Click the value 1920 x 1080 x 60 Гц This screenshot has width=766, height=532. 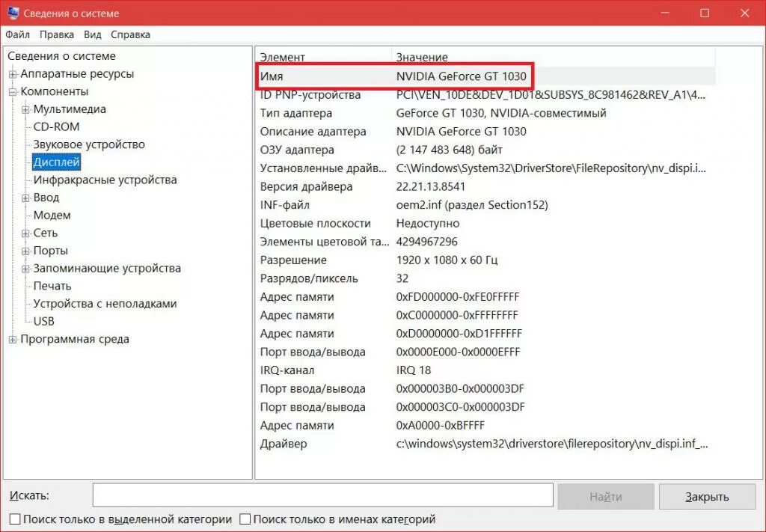(x=447, y=260)
